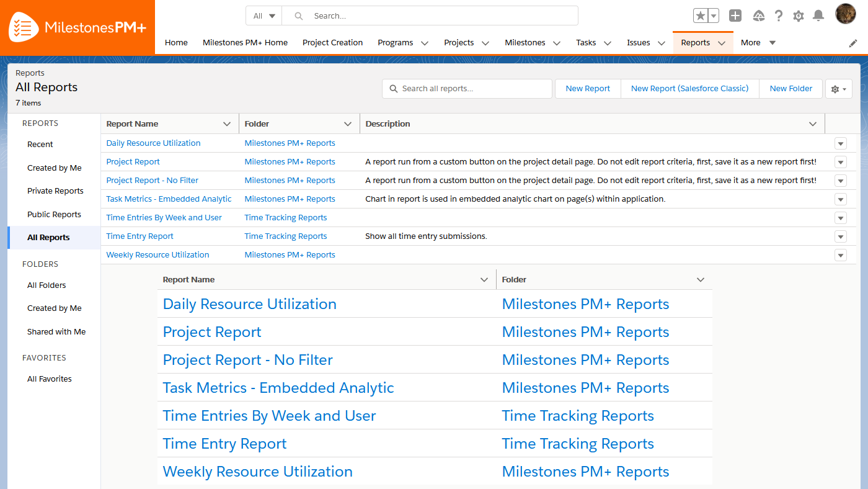Viewport: 868px width, 489px height.
Task: Open the Help question mark icon
Action: click(x=779, y=16)
